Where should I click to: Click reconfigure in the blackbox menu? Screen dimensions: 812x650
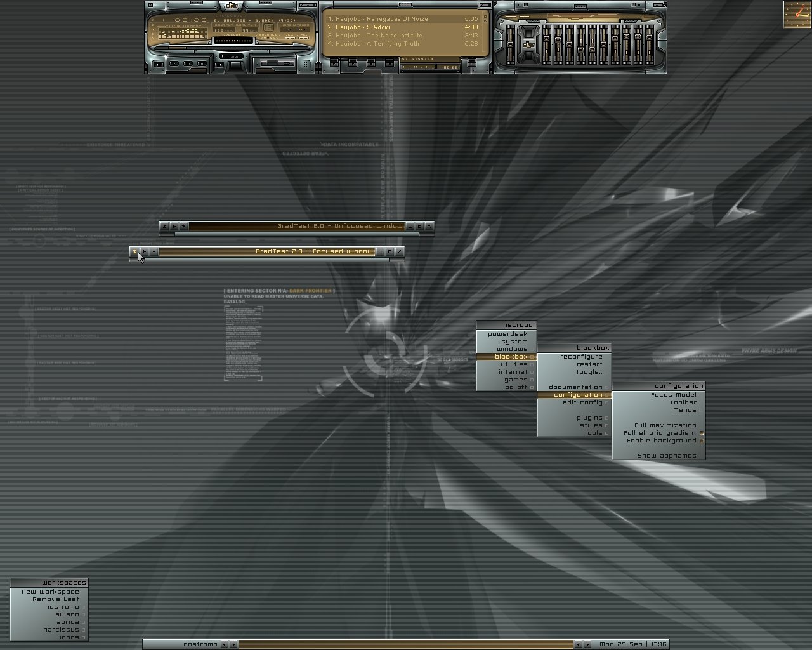[x=574, y=357]
